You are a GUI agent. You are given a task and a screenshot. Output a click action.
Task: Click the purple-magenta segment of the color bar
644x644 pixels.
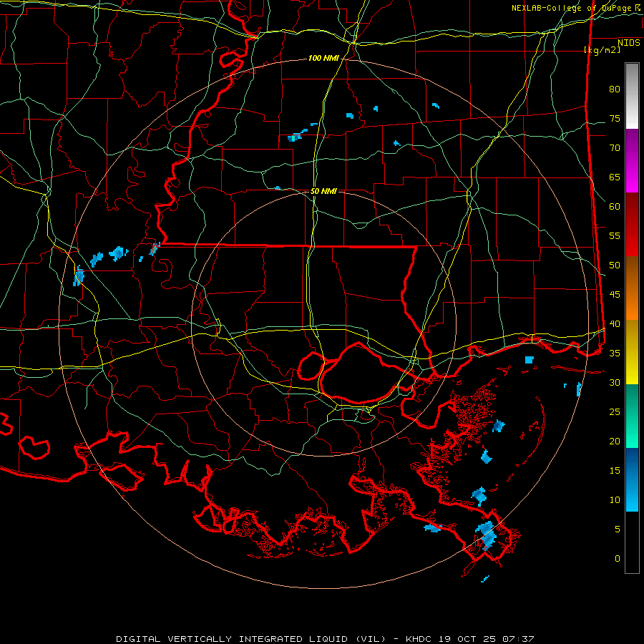coord(632,160)
